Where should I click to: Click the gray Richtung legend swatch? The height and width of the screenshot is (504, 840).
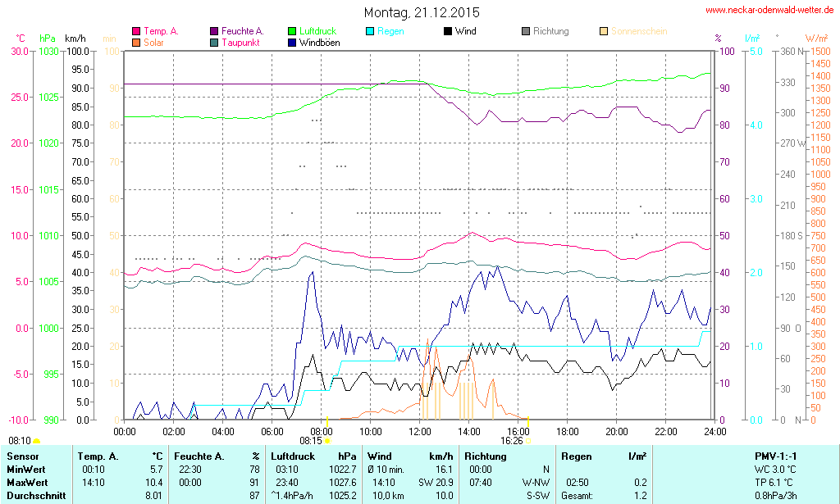526,31
